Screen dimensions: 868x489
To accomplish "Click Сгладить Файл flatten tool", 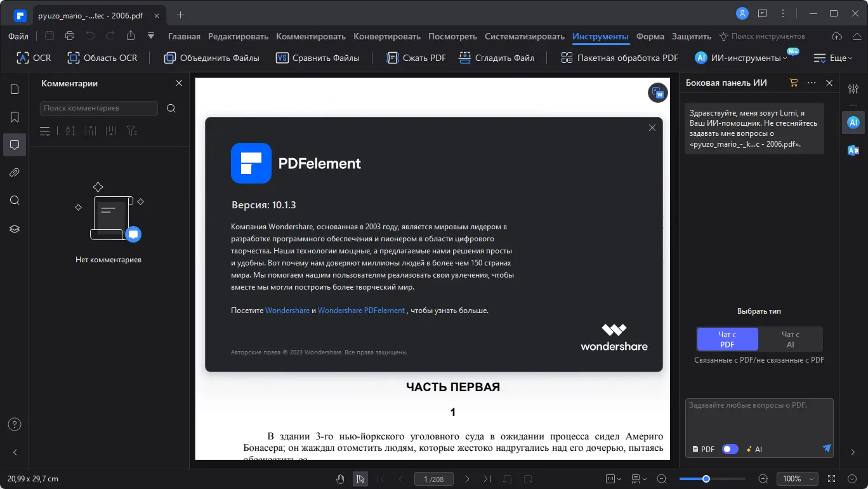I will coord(496,58).
